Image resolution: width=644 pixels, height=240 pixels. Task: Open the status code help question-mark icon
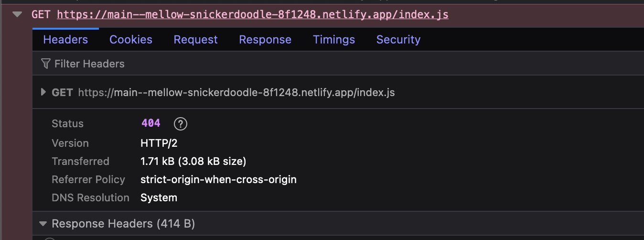pos(181,124)
